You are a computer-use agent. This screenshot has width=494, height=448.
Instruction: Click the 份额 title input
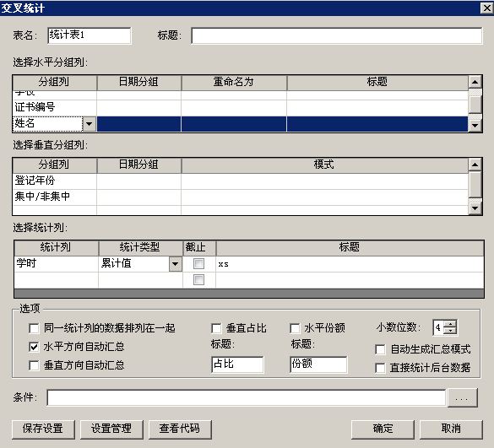(318, 364)
